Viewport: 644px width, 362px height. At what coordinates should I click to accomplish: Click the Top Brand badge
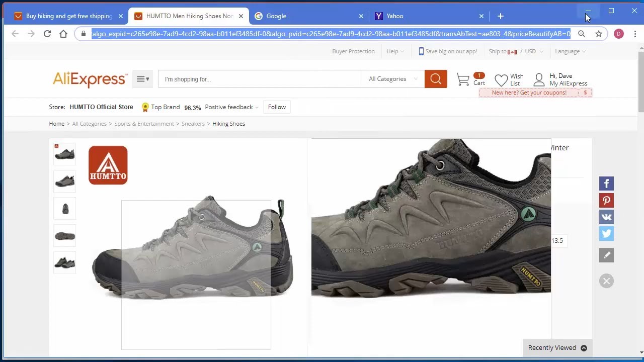pyautogui.click(x=160, y=107)
